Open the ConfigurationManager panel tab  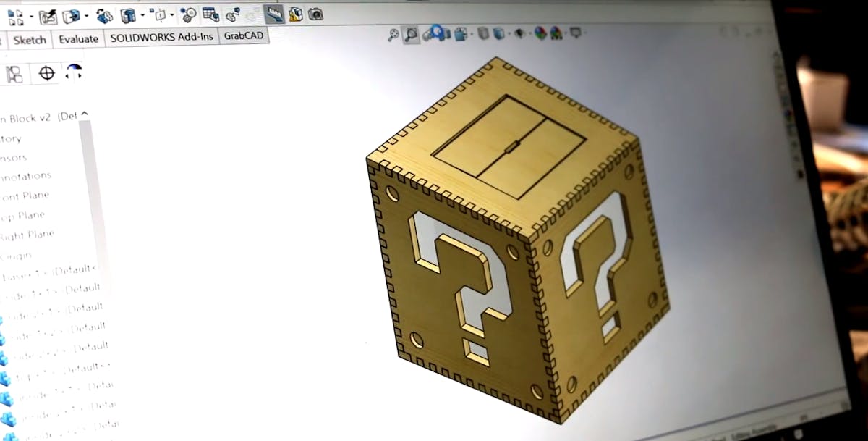(x=14, y=74)
